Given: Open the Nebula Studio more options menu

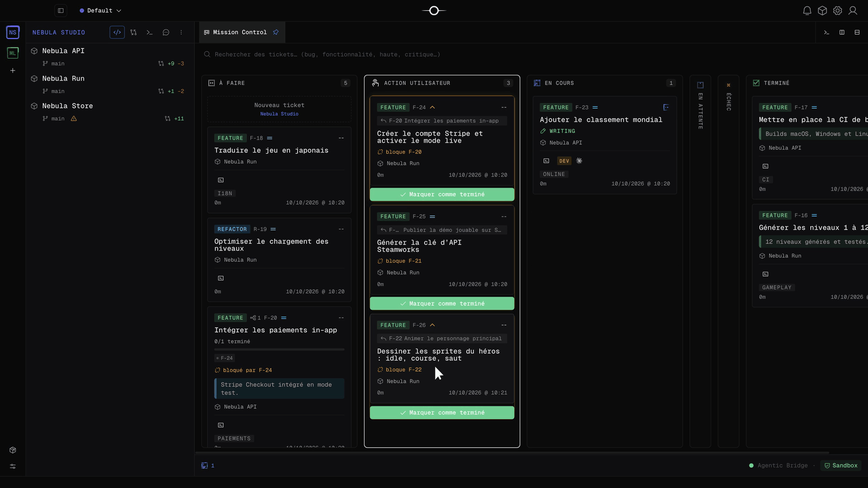Looking at the screenshot, I should (181, 33).
